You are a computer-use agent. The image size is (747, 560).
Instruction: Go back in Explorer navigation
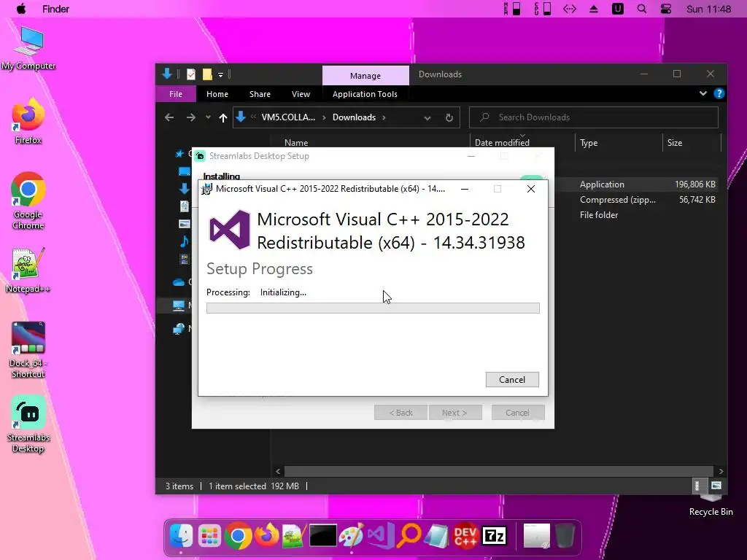(x=169, y=117)
